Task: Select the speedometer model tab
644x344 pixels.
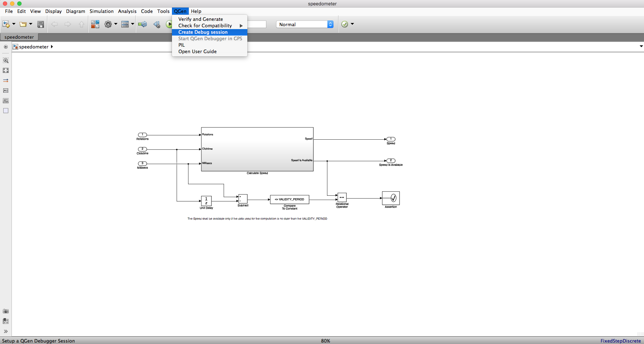Action: tap(19, 37)
